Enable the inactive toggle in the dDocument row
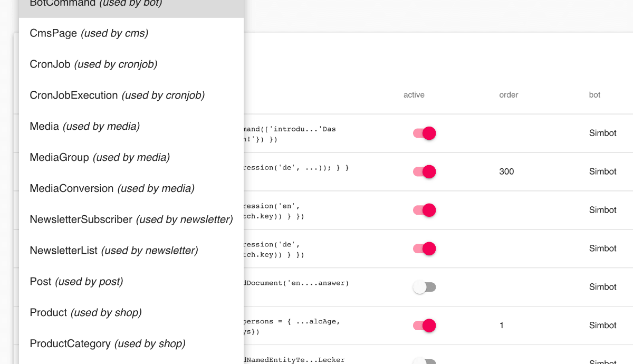 (425, 287)
